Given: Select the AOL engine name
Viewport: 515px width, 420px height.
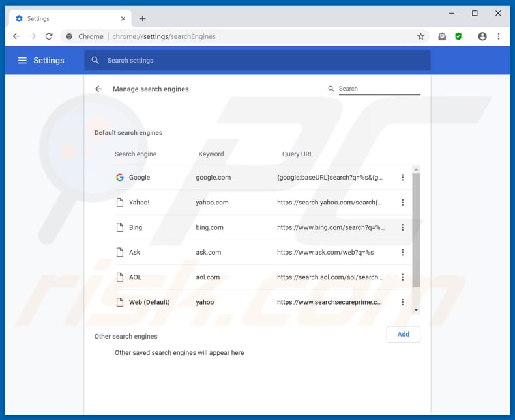Looking at the screenshot, I should click(x=135, y=277).
